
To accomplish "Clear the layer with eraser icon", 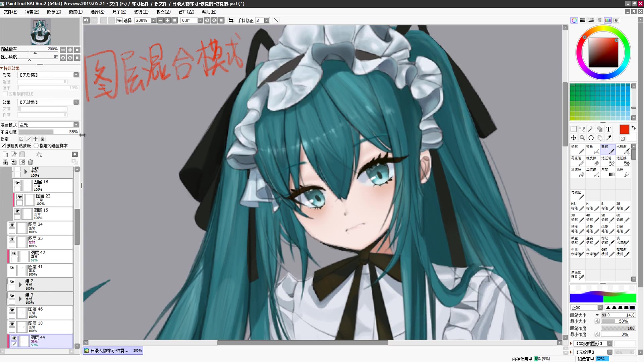I will point(22,162).
